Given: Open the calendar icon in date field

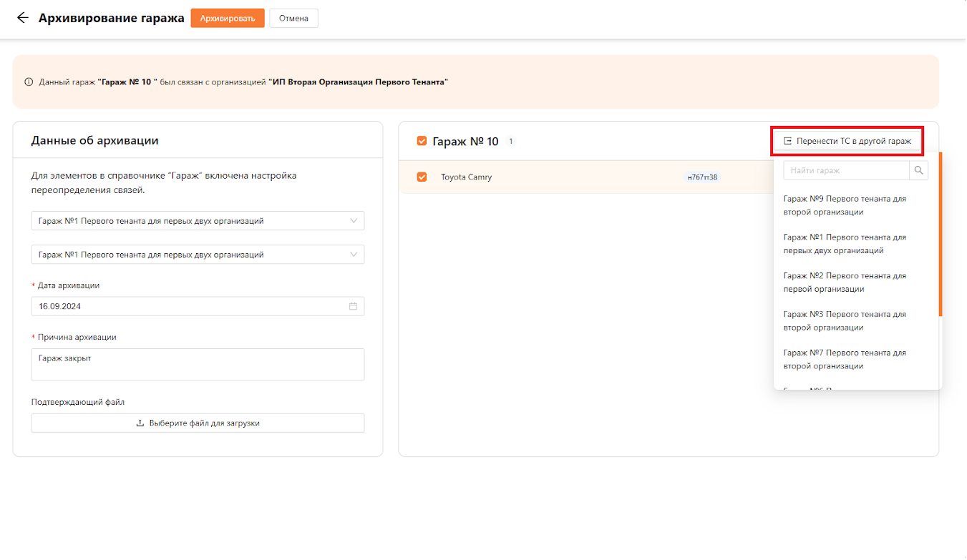Looking at the screenshot, I should [353, 306].
